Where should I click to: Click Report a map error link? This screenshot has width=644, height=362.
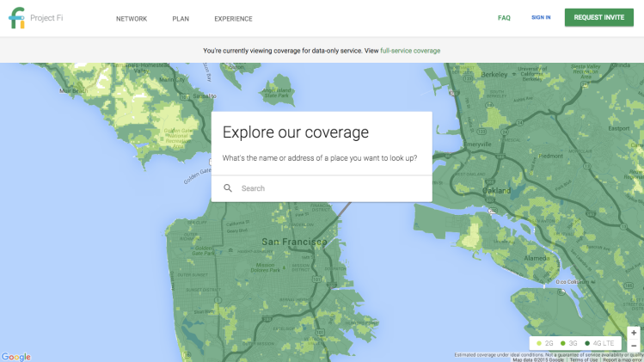coord(623,360)
